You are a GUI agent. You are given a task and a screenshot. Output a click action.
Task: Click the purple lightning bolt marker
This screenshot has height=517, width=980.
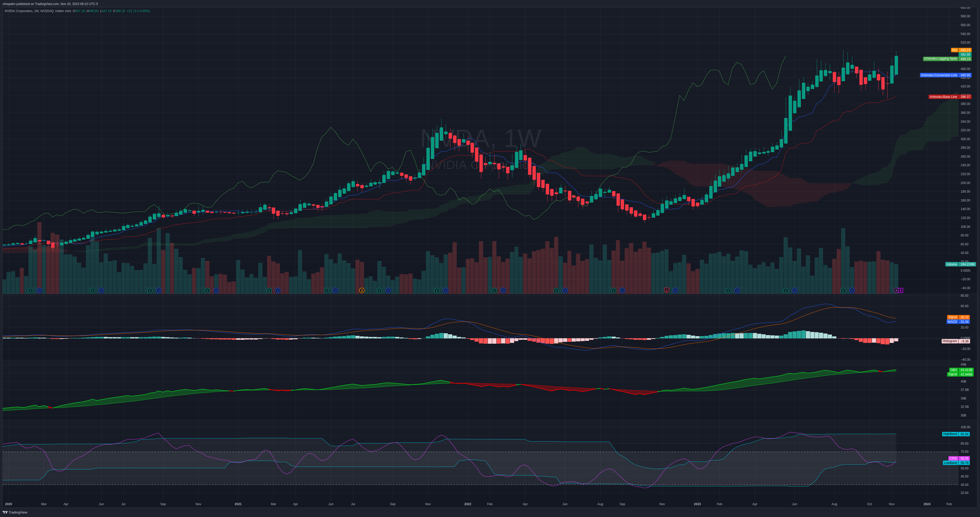896,290
